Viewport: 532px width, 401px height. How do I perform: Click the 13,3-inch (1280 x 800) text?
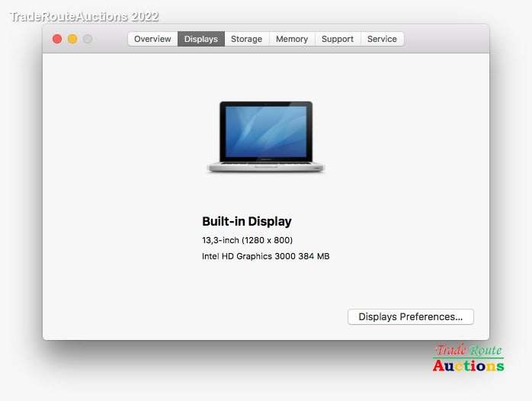coord(247,240)
